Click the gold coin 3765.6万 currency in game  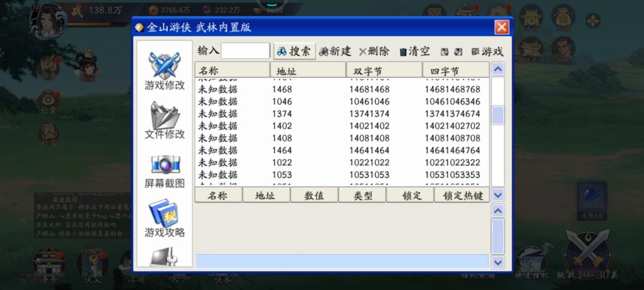169,10
